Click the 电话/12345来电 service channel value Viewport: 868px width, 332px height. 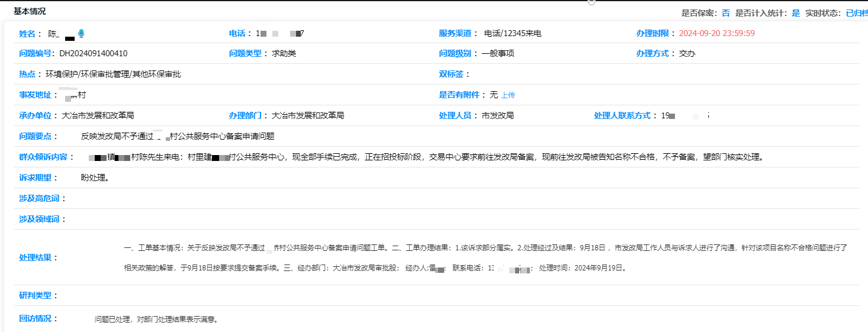pyautogui.click(x=513, y=34)
